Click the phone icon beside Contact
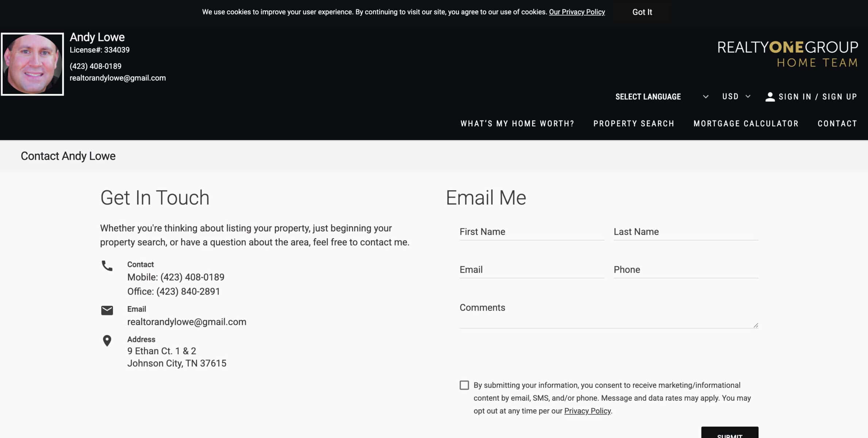Image resolution: width=868 pixels, height=438 pixels. [x=107, y=266]
